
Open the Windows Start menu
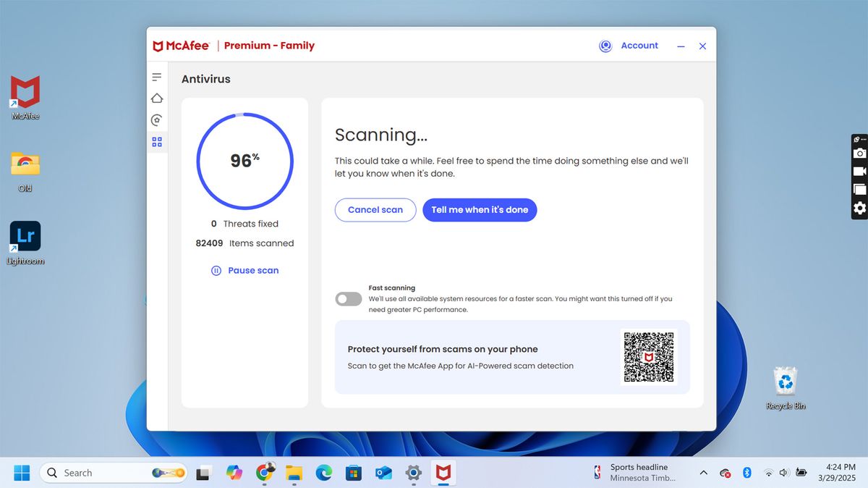pos(21,472)
